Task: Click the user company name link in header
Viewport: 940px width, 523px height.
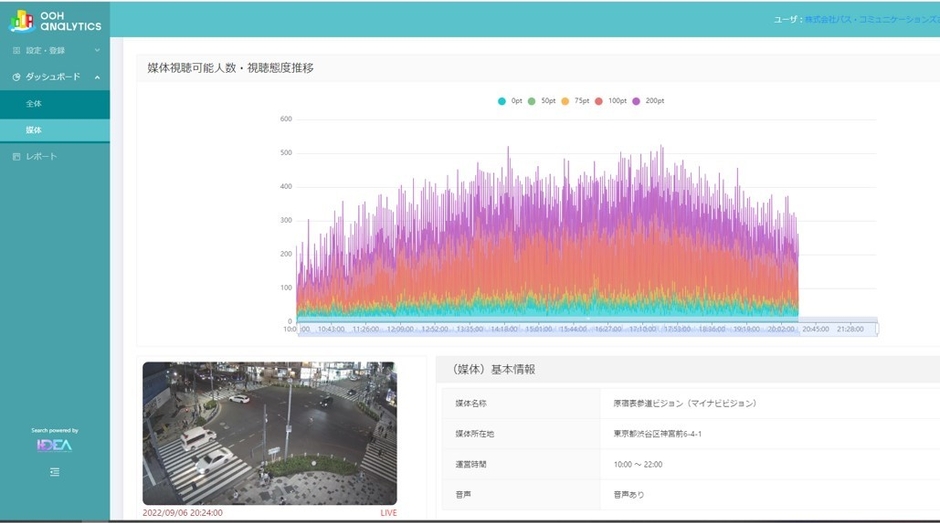Action: click(x=870, y=19)
